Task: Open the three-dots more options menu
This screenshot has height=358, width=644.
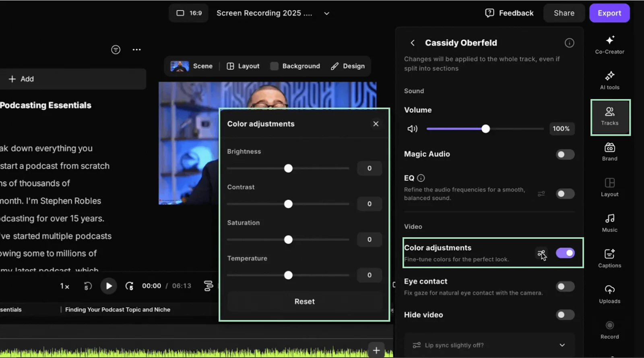Action: tap(137, 50)
